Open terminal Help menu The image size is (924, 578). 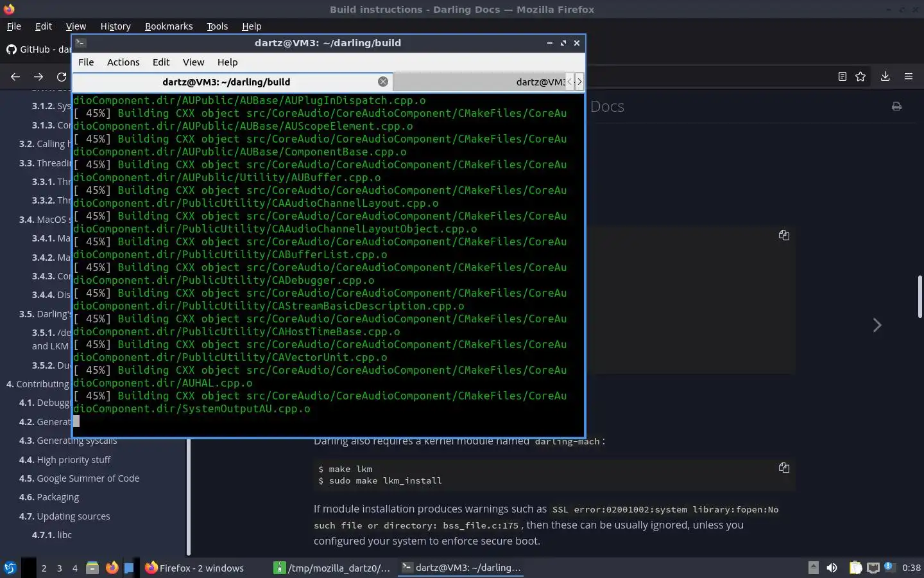[227, 62]
